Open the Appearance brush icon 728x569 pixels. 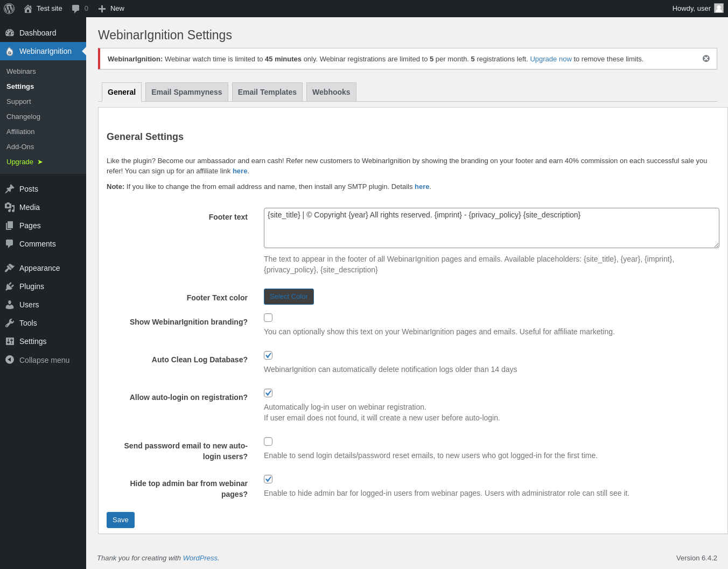10,268
